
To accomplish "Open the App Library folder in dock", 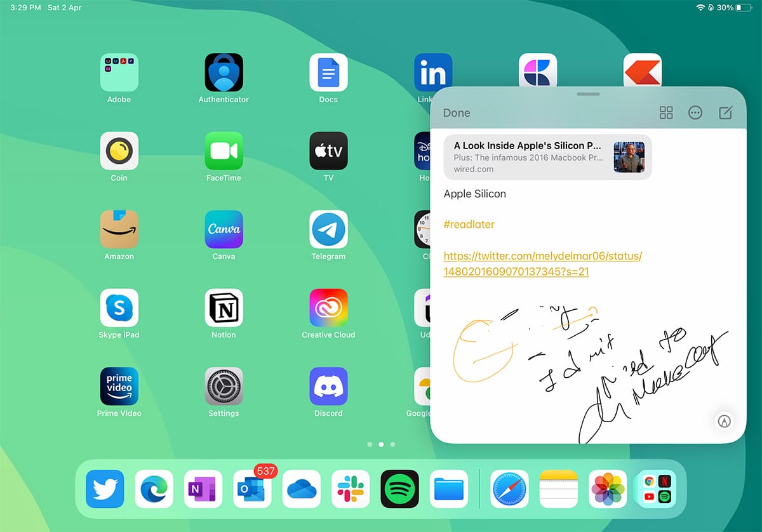I will click(x=657, y=489).
